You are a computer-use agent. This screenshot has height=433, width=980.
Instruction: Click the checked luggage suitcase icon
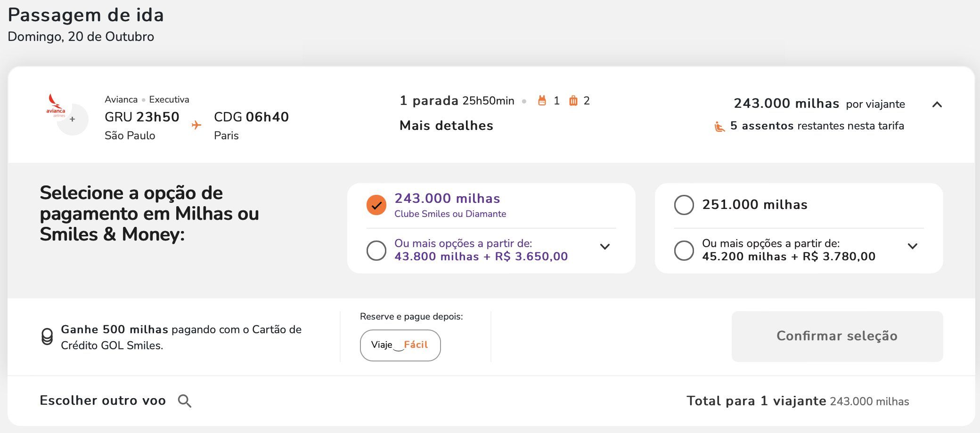(573, 101)
